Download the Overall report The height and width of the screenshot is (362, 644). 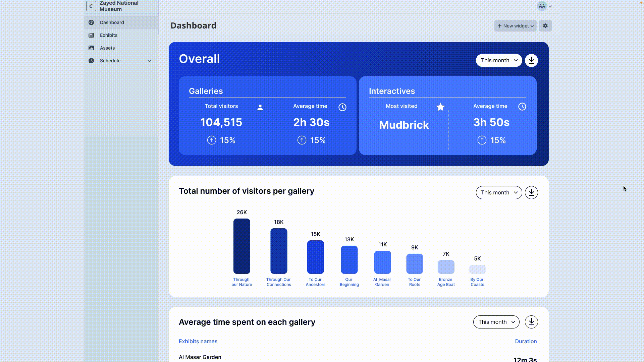pyautogui.click(x=531, y=60)
